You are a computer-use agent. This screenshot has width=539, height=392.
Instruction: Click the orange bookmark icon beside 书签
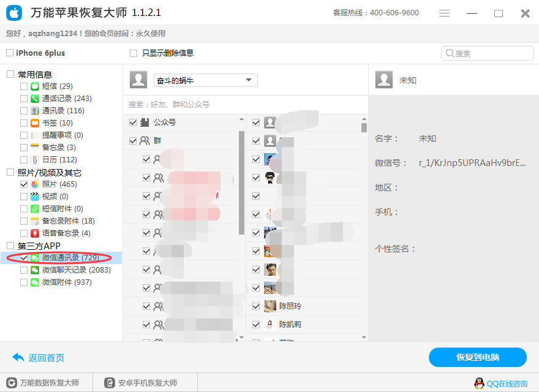(35, 123)
